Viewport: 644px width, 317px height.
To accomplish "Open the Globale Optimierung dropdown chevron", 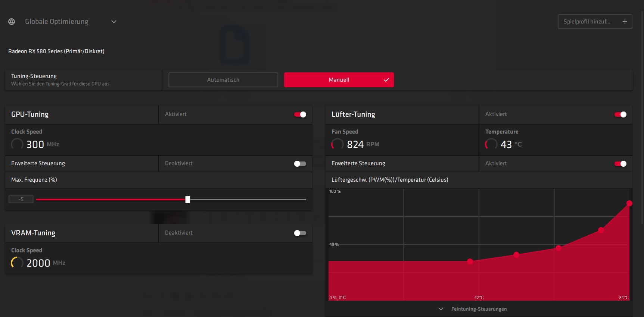I will coord(114,22).
